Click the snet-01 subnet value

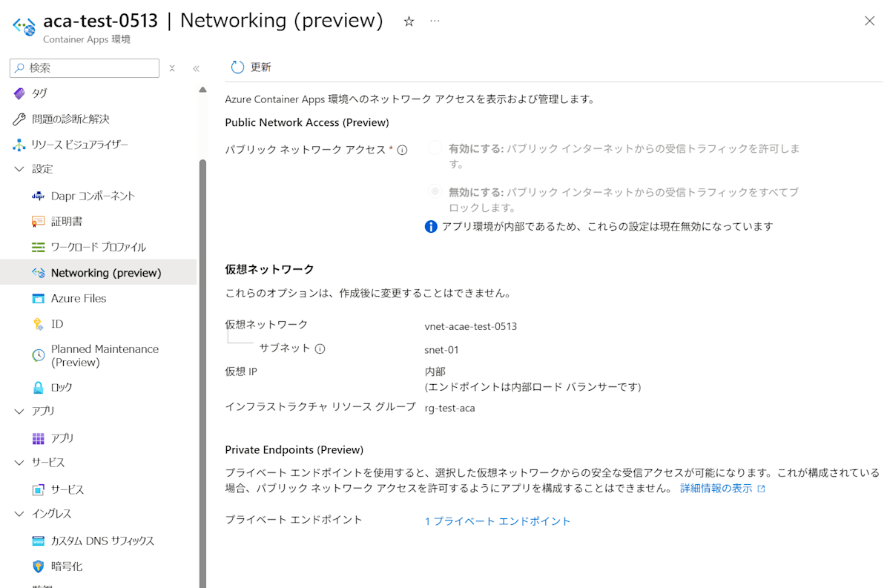pyautogui.click(x=442, y=350)
